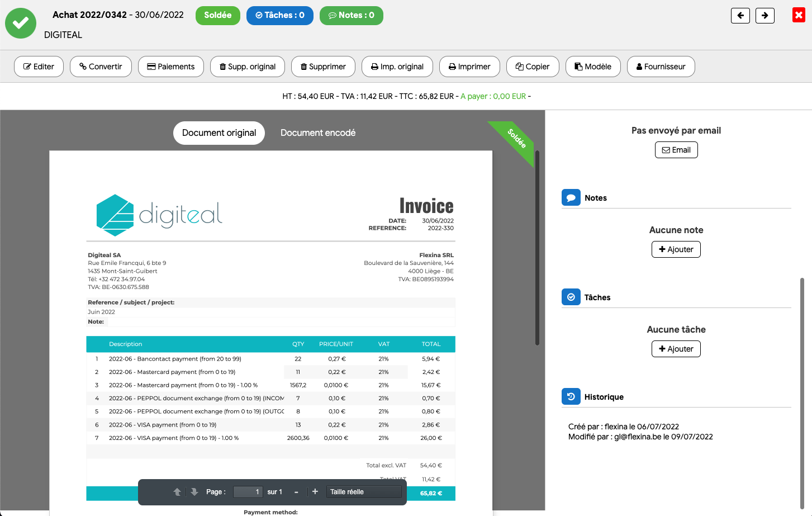Select the Document original tab
This screenshot has height=516, width=812.
point(219,133)
